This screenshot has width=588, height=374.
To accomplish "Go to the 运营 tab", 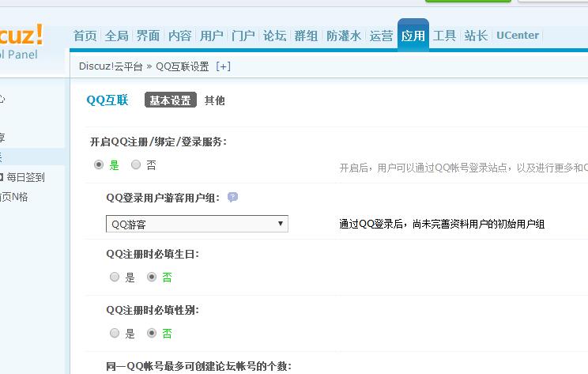I will (x=381, y=36).
